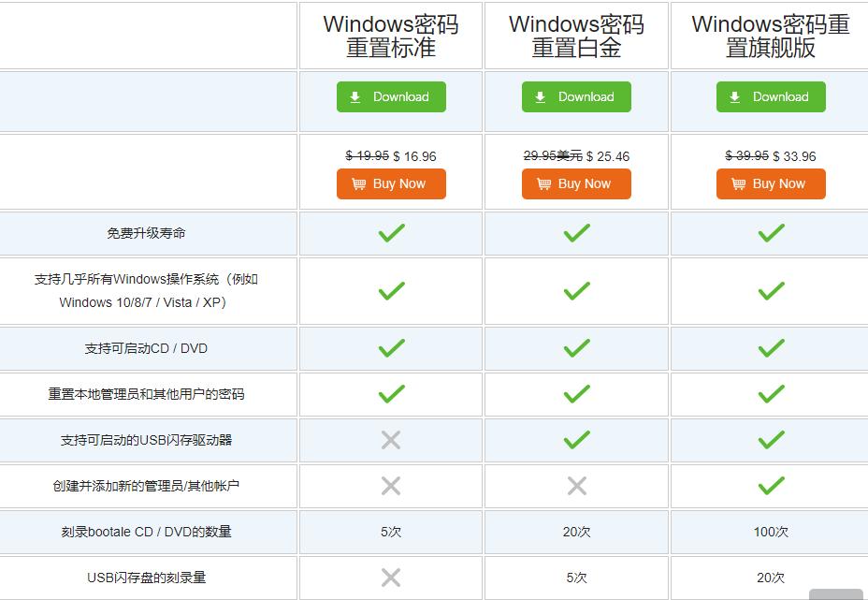Click 白金 checkmark in USB闪存驱动器 row

coord(577,440)
